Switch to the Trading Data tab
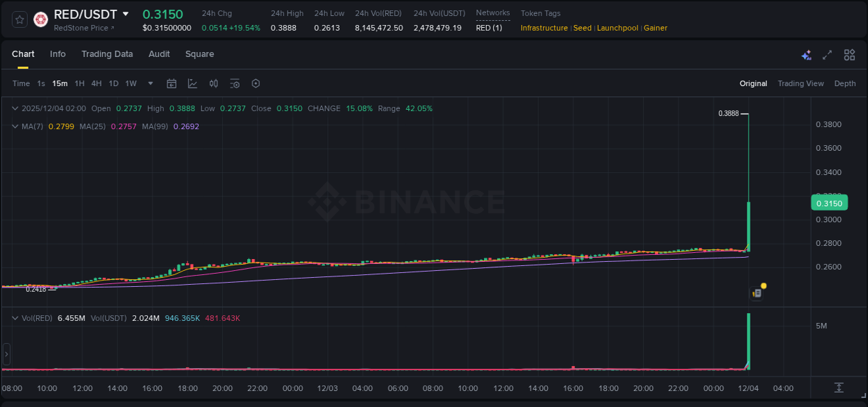 [107, 54]
